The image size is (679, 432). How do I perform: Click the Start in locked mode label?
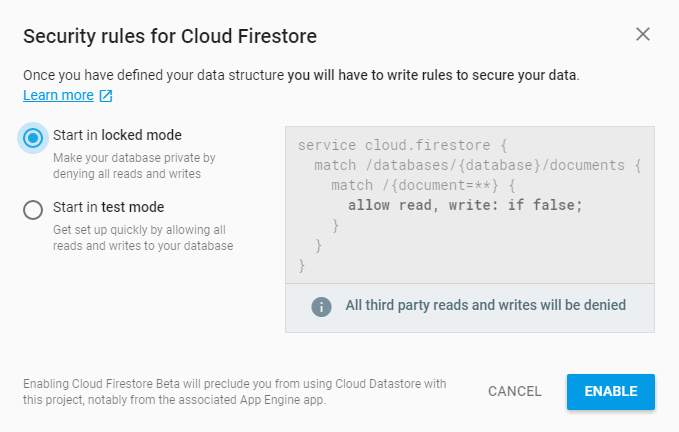click(x=117, y=135)
